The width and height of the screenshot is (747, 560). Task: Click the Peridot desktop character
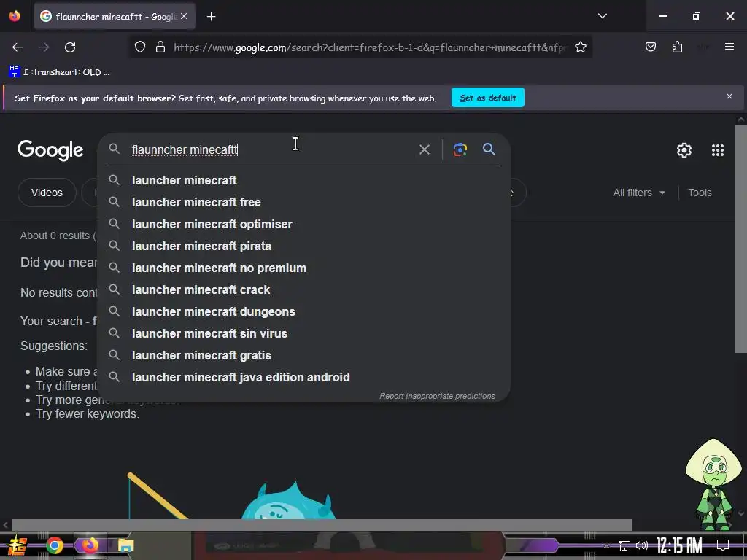pyautogui.click(x=713, y=485)
